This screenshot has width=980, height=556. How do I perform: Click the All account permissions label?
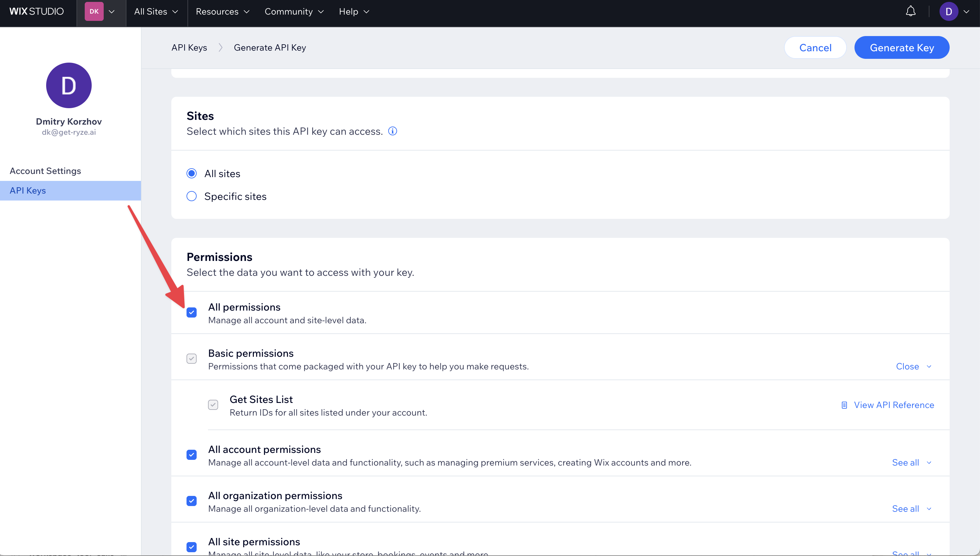(x=265, y=449)
